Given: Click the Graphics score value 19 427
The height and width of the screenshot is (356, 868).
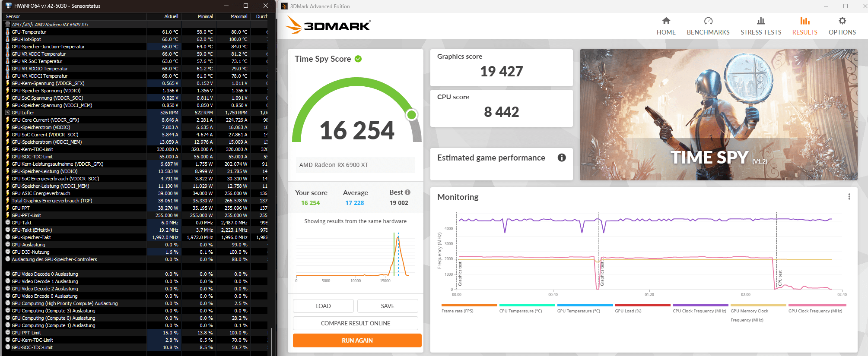Looking at the screenshot, I should point(502,71).
